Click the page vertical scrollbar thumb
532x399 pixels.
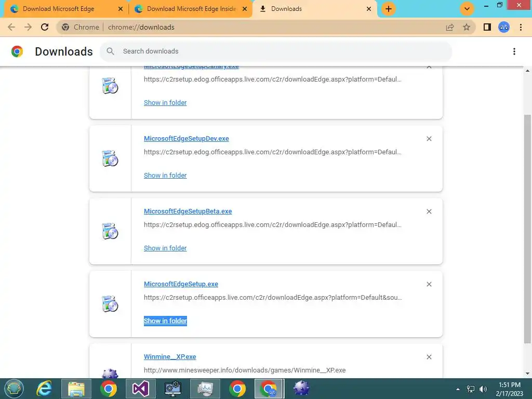click(x=527, y=229)
